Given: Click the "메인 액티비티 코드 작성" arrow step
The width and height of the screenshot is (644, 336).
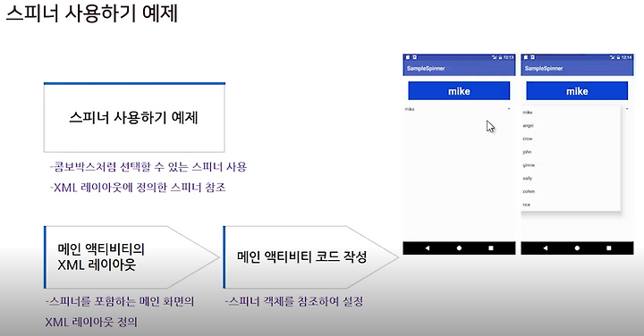Looking at the screenshot, I should [310, 257].
